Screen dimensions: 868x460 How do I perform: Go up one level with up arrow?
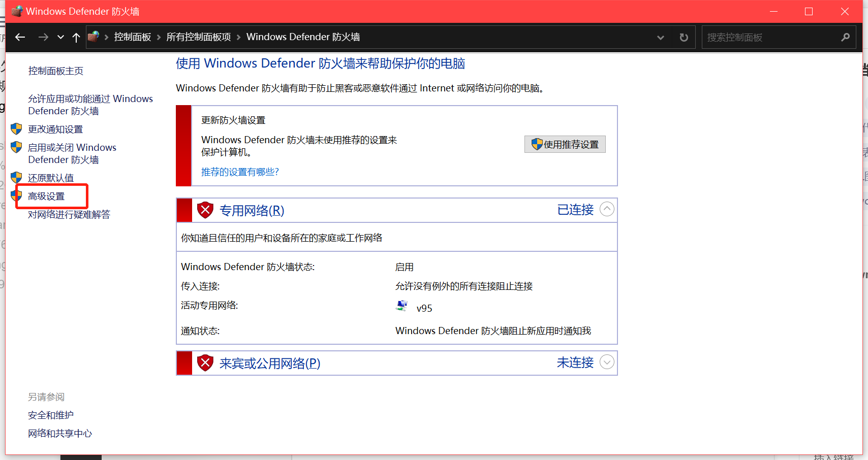[76, 37]
